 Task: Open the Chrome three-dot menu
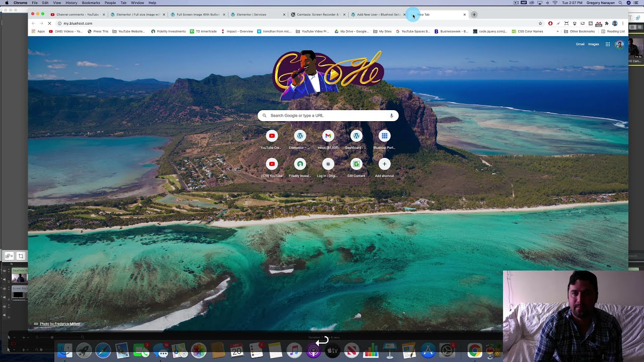[623, 24]
